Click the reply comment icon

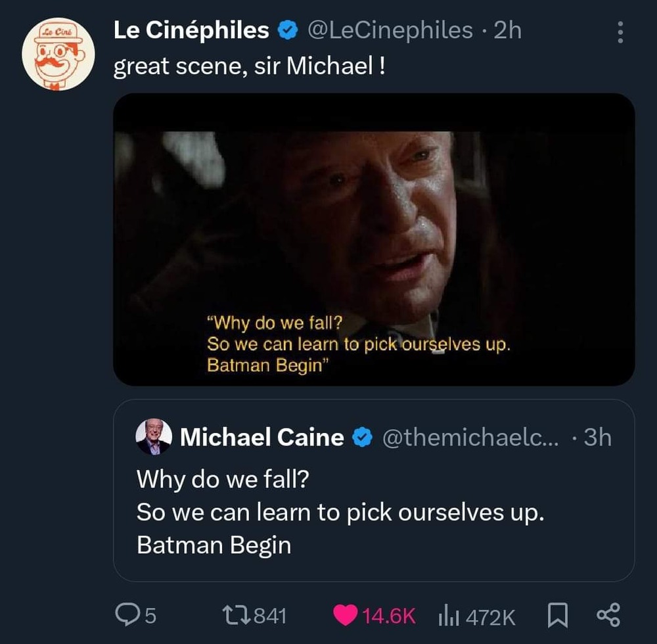click(x=125, y=614)
